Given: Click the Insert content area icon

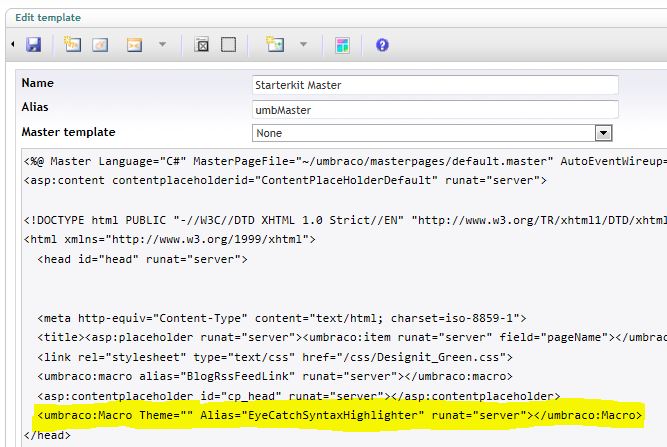Looking at the screenshot, I should pyautogui.click(x=228, y=45).
